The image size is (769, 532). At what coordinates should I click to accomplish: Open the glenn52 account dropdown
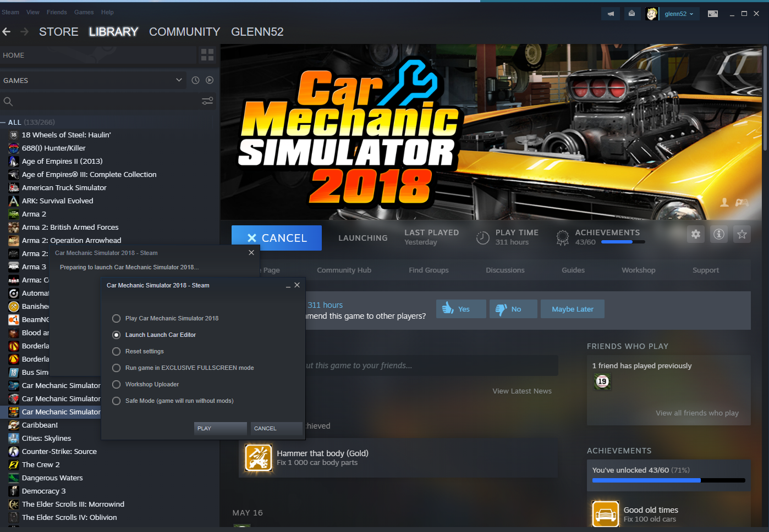coord(679,14)
